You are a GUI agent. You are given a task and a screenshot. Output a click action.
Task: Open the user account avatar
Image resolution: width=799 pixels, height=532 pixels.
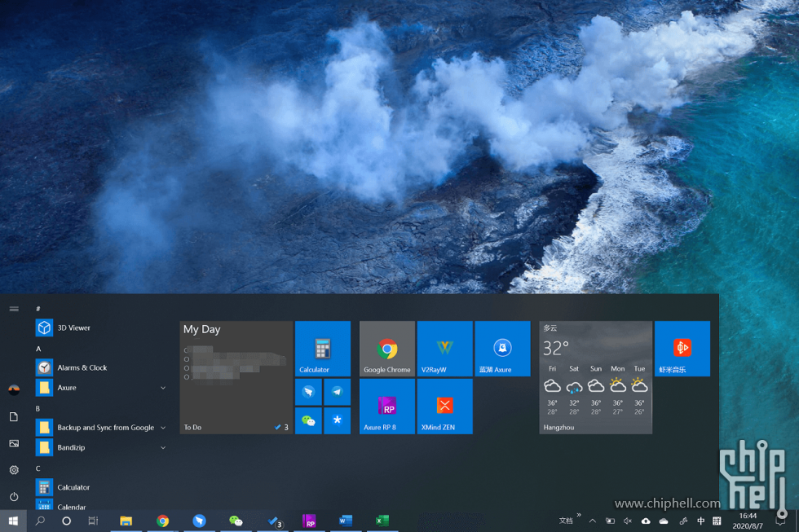pos(14,390)
